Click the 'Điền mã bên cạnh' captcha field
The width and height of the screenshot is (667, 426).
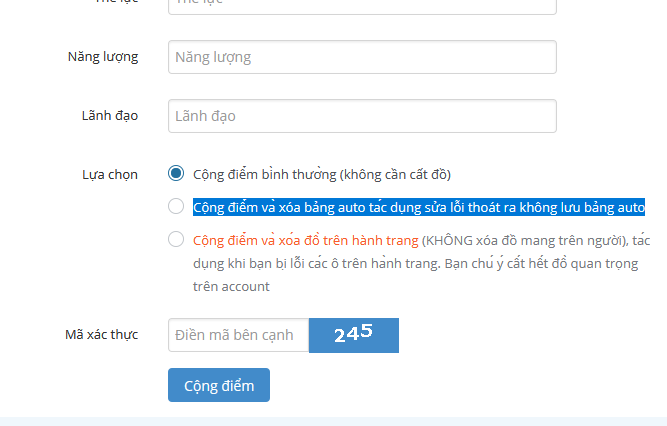click(x=238, y=335)
